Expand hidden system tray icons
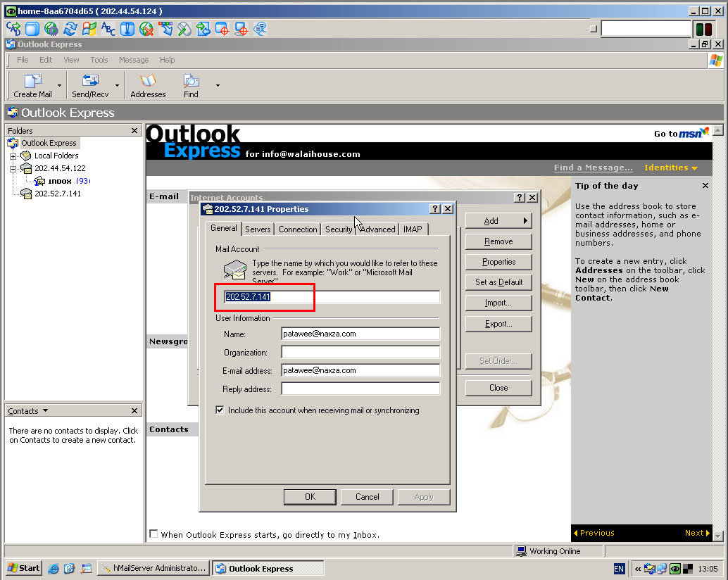 point(637,569)
